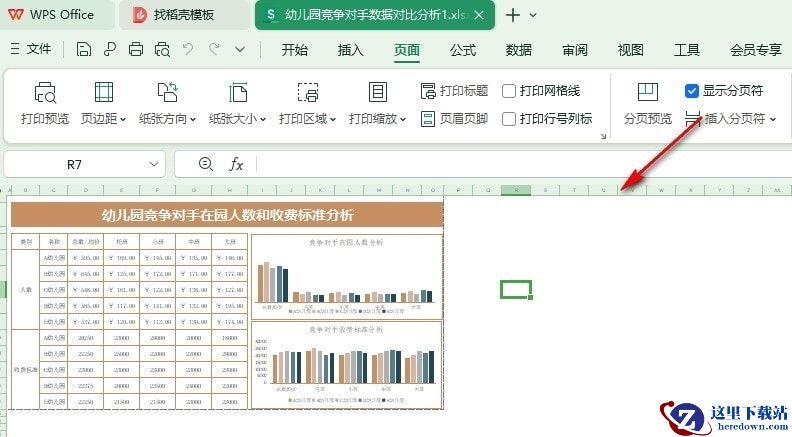
Task: Select the sheet title 幼儿园竞争对手在园人数和收费标准分析
Action: (227, 215)
